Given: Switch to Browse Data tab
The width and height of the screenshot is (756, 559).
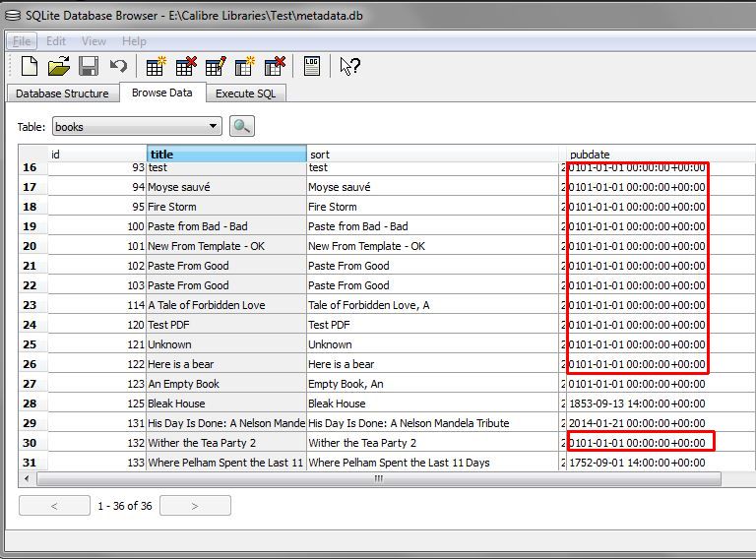Looking at the screenshot, I should click(162, 93).
